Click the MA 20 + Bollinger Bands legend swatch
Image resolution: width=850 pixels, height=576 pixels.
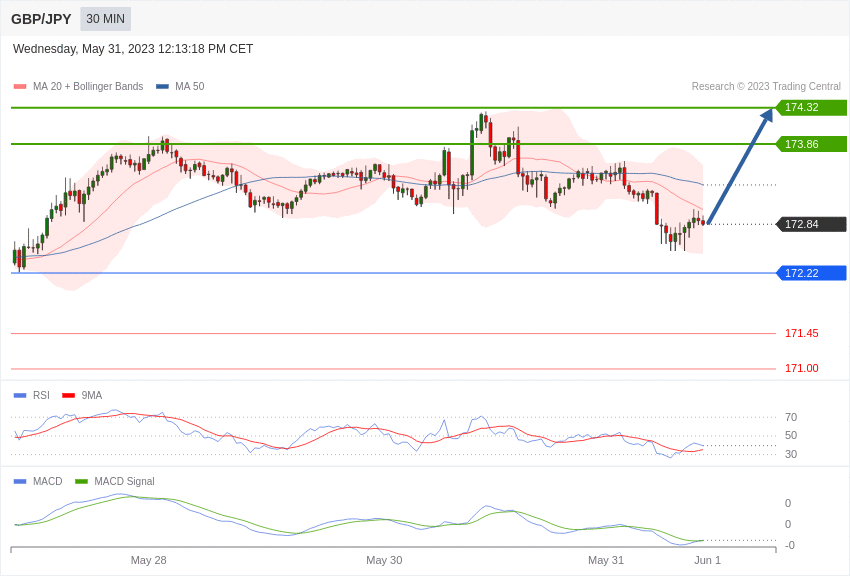click(20, 86)
